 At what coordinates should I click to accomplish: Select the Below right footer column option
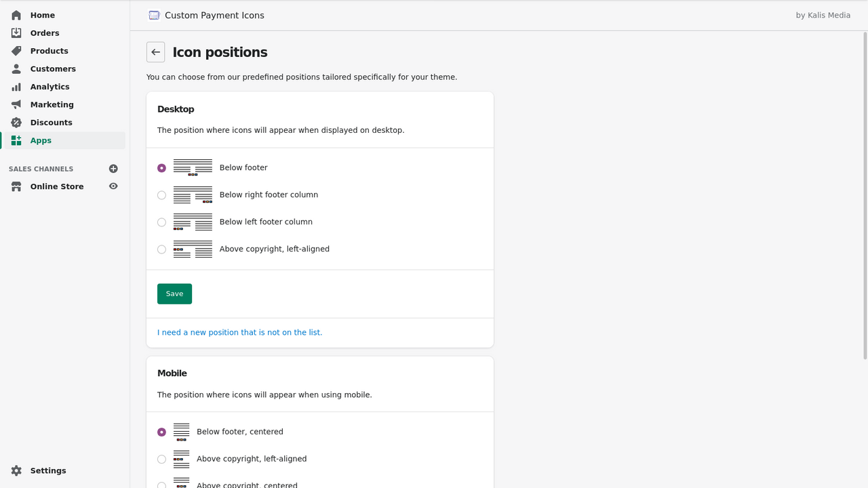pyautogui.click(x=161, y=195)
